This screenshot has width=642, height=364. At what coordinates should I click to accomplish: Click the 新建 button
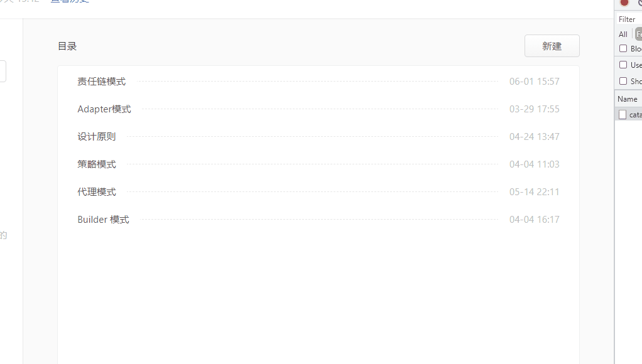[x=552, y=46]
